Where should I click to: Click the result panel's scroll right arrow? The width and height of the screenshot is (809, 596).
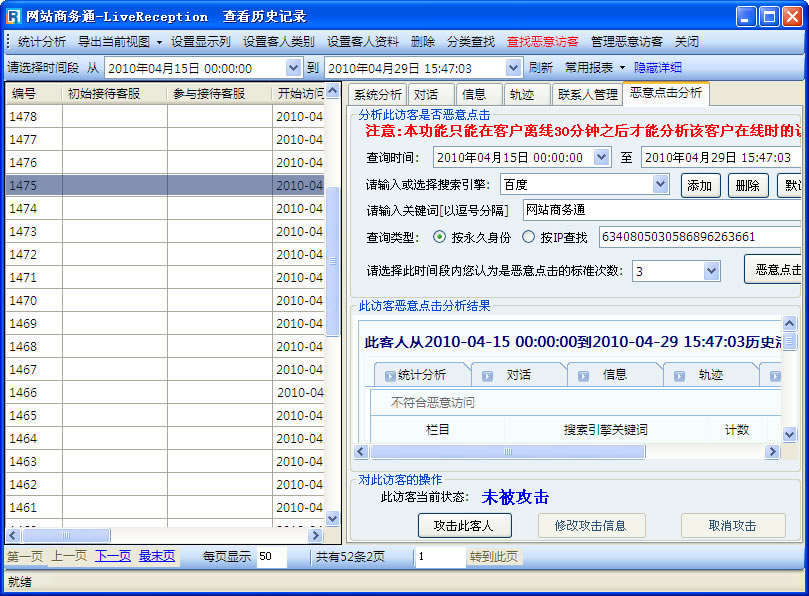(772, 452)
